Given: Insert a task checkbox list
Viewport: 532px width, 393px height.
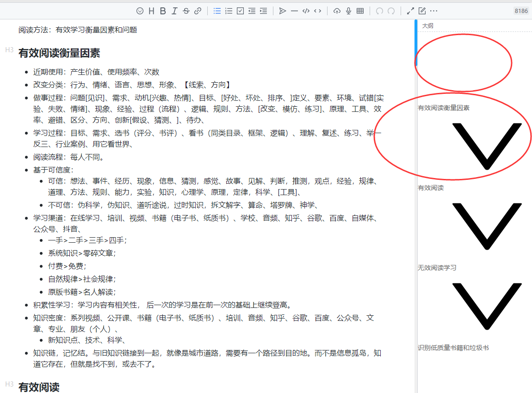Looking at the screenshot, I should click(240, 11).
